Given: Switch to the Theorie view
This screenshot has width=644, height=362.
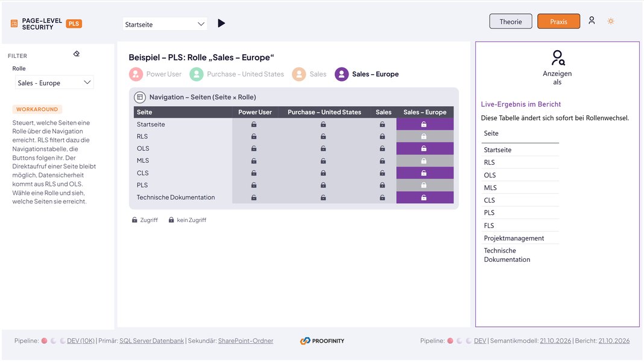Looking at the screenshot, I should pyautogui.click(x=511, y=21).
